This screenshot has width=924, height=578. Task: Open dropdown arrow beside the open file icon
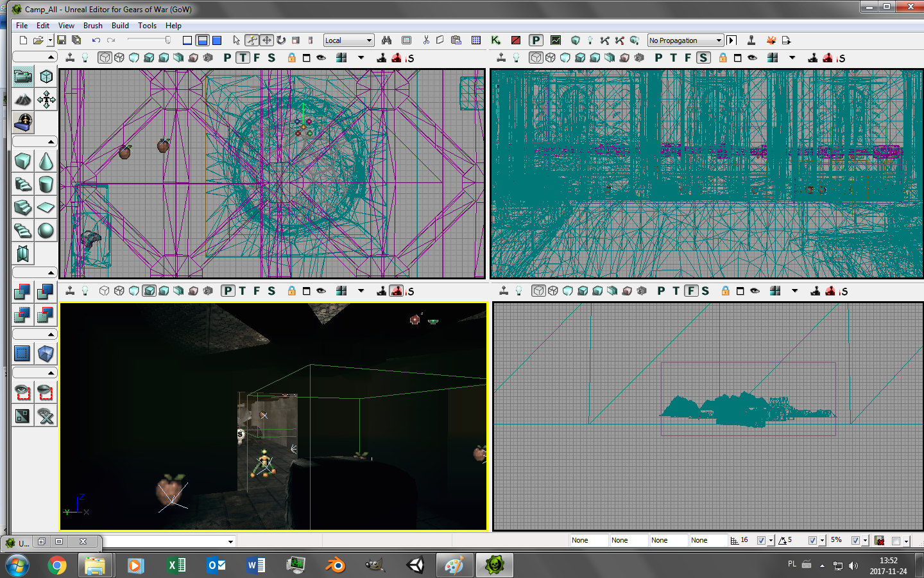[x=50, y=40]
